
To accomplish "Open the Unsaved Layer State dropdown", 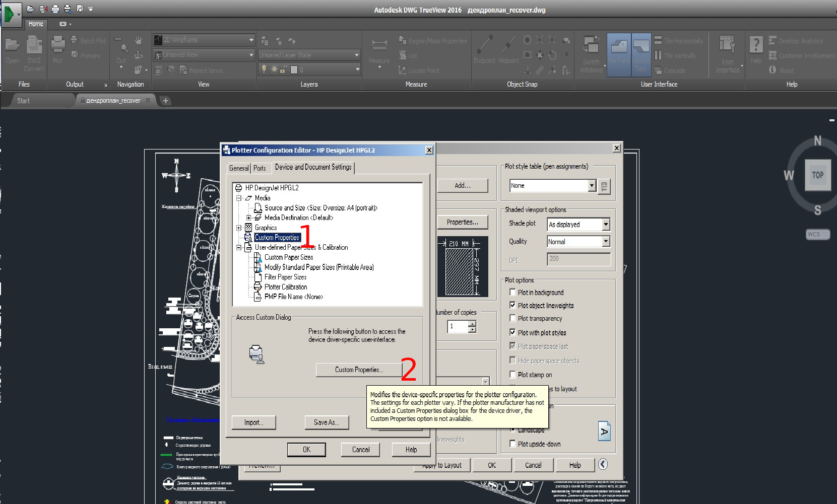I will pos(309,55).
